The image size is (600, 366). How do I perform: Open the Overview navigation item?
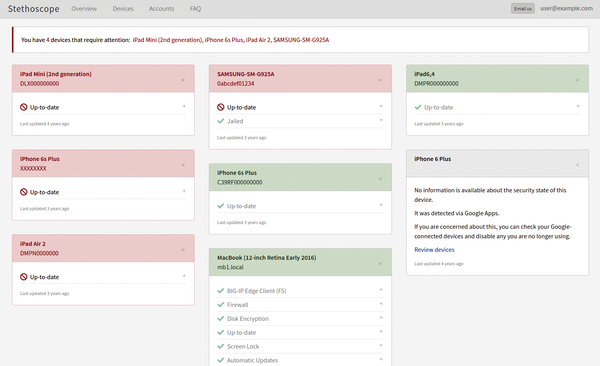tap(84, 8)
